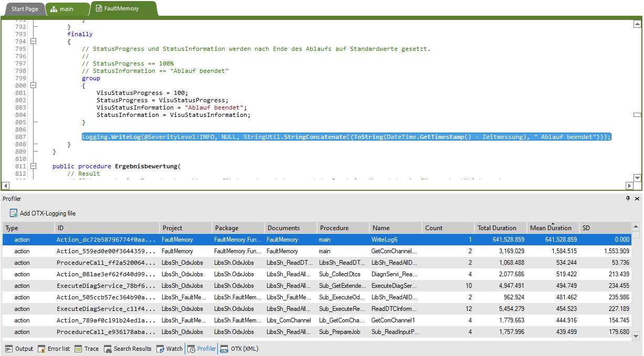Sort profiler results by Mean Duration
This screenshot has width=644, height=356.
[x=551, y=228]
